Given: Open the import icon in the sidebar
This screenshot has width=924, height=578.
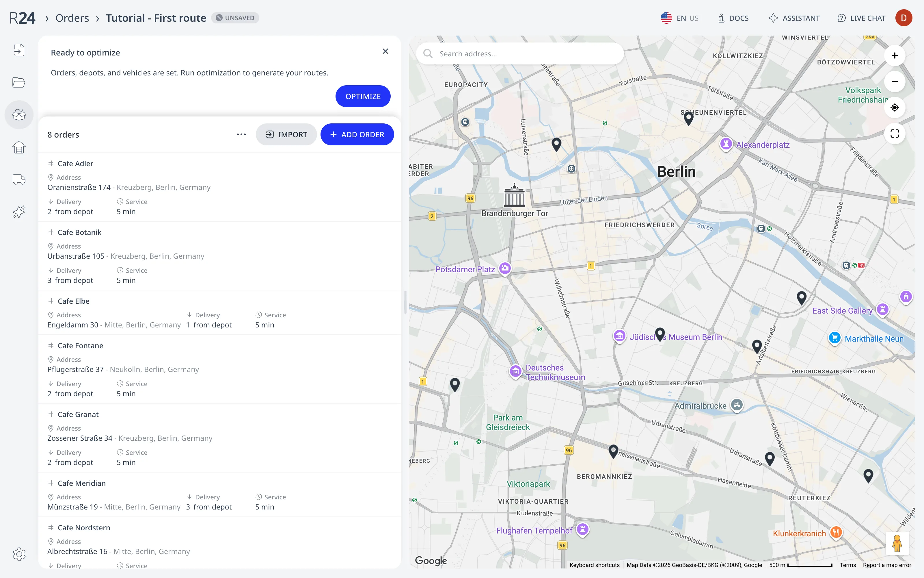Looking at the screenshot, I should point(19,50).
